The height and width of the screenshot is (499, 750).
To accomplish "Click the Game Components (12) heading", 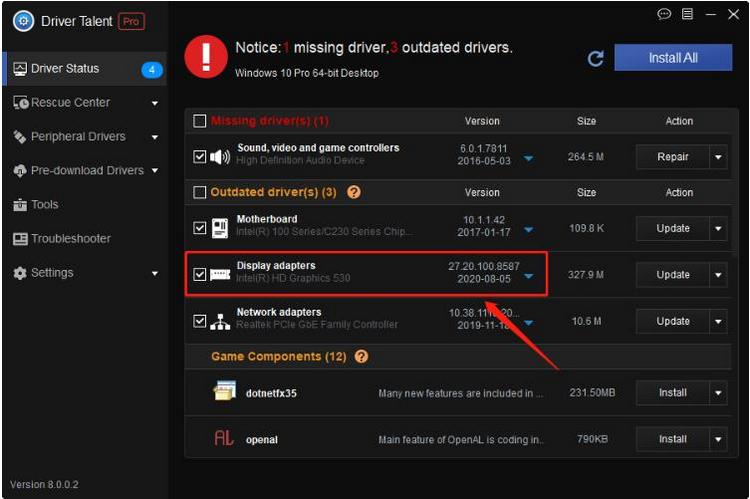I will [x=278, y=356].
